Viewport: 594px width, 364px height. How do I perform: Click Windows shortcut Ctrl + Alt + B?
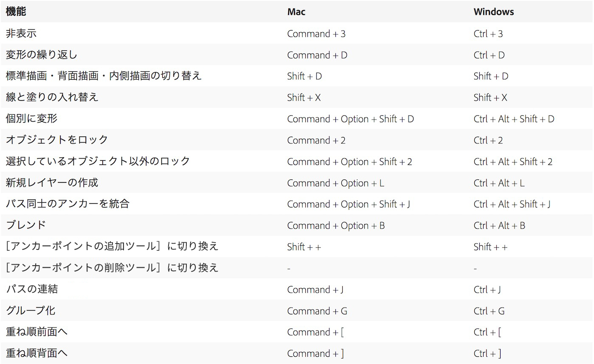[499, 226]
